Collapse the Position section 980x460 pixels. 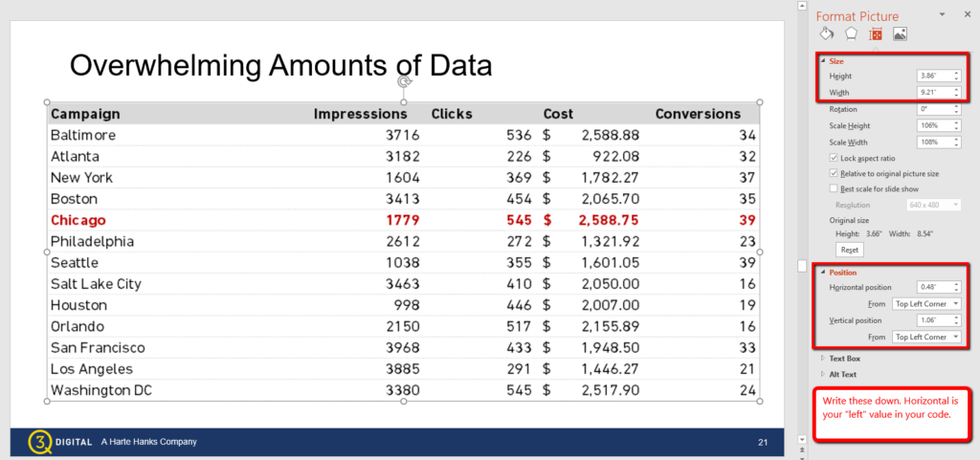click(823, 273)
